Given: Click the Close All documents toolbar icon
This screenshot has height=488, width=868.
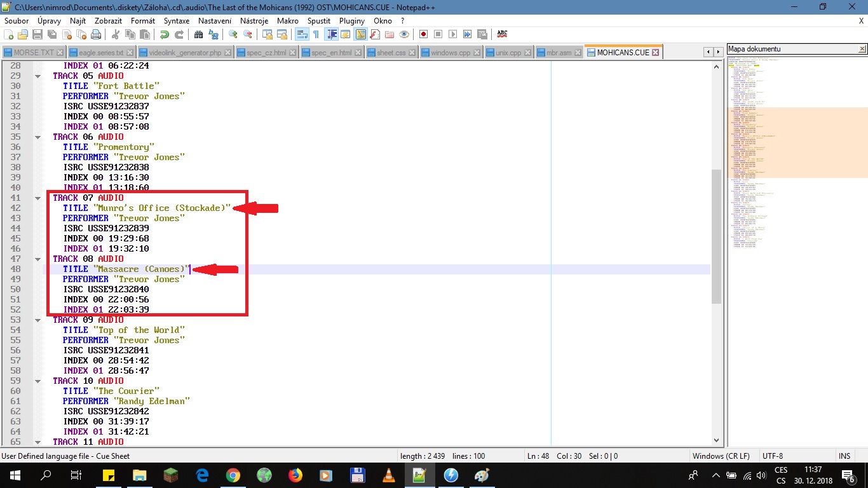Looking at the screenshot, I should coord(81,34).
